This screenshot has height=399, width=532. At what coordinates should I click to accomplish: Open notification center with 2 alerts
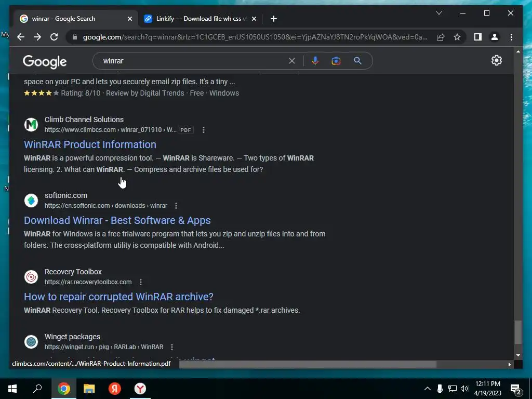click(x=515, y=390)
